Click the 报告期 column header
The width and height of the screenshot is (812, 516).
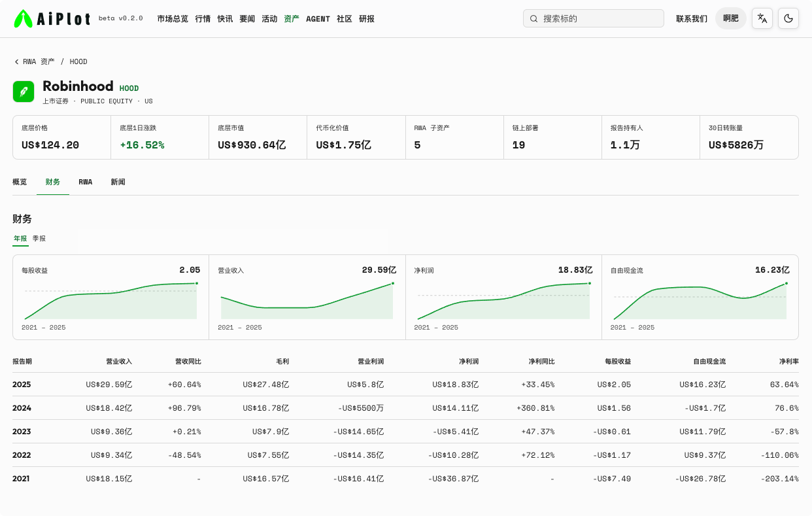pos(22,361)
